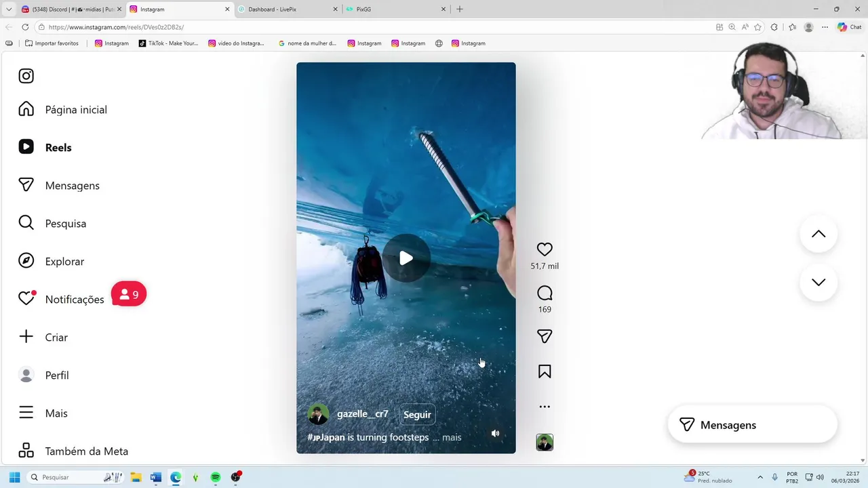Click the Instagram logo in the sidebar

pyautogui.click(x=26, y=76)
